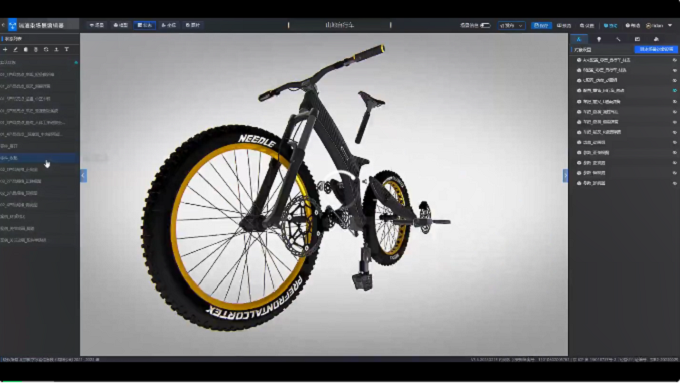
Task: Click the trash delete icon in left toolbar
Action: coord(36,49)
